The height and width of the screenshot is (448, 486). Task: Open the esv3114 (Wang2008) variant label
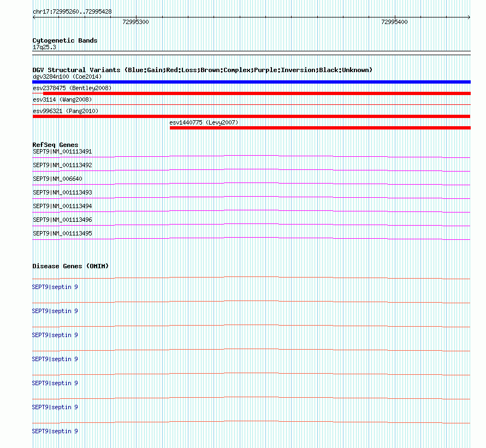62,99
